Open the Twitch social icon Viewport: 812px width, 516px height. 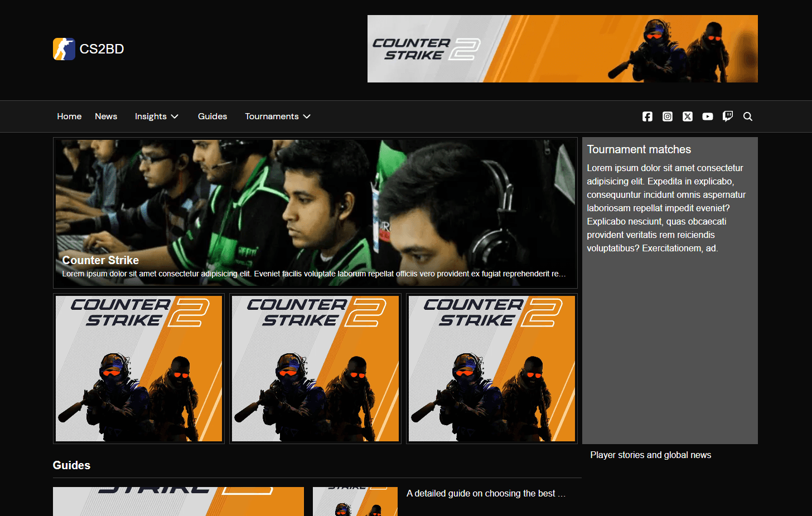coord(728,116)
